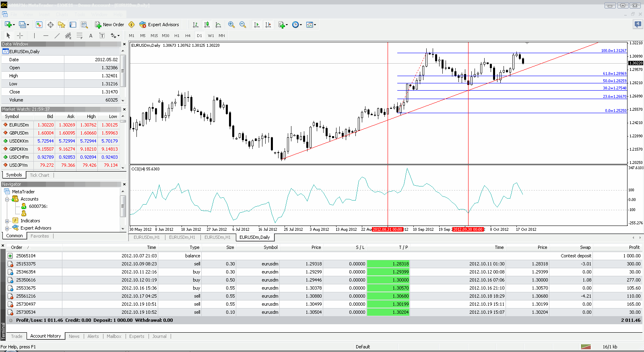This screenshot has height=352, width=644.
Task: Toggle the Market Watch panel icon
Action: (x=39, y=25)
